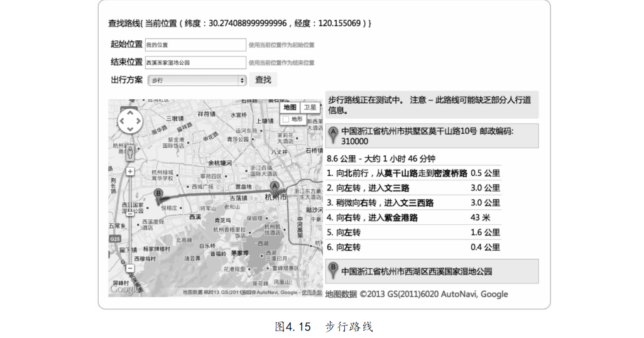Switch to the 卫星 satellite view

pyautogui.click(x=310, y=107)
